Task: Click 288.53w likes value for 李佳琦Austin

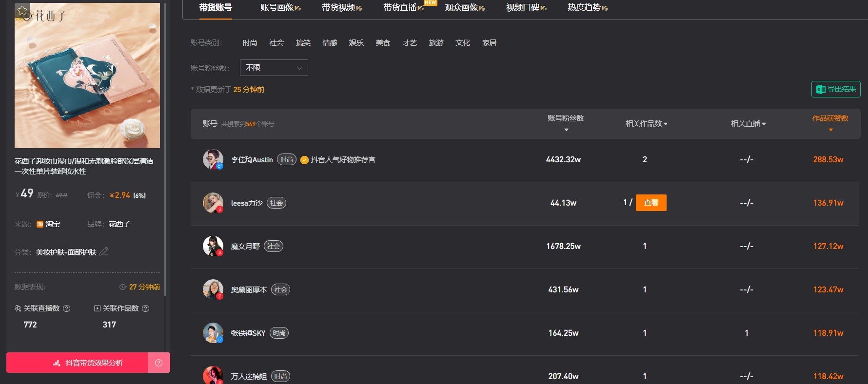Action: tap(828, 159)
